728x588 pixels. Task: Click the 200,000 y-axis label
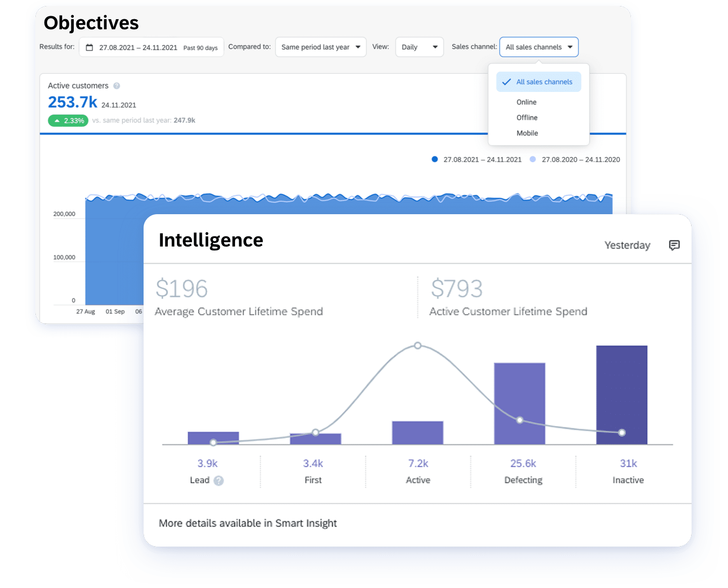click(x=64, y=214)
